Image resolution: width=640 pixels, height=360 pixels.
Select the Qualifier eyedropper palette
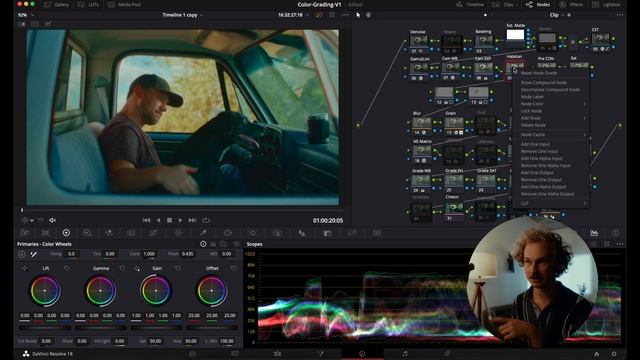pyautogui.click(x=203, y=233)
